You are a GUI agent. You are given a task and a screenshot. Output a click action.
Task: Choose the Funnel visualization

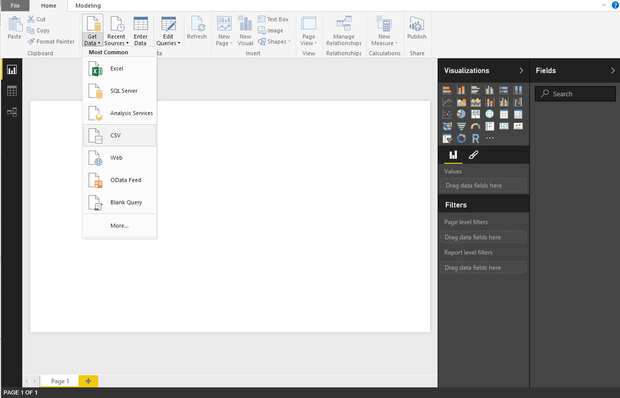tap(461, 126)
